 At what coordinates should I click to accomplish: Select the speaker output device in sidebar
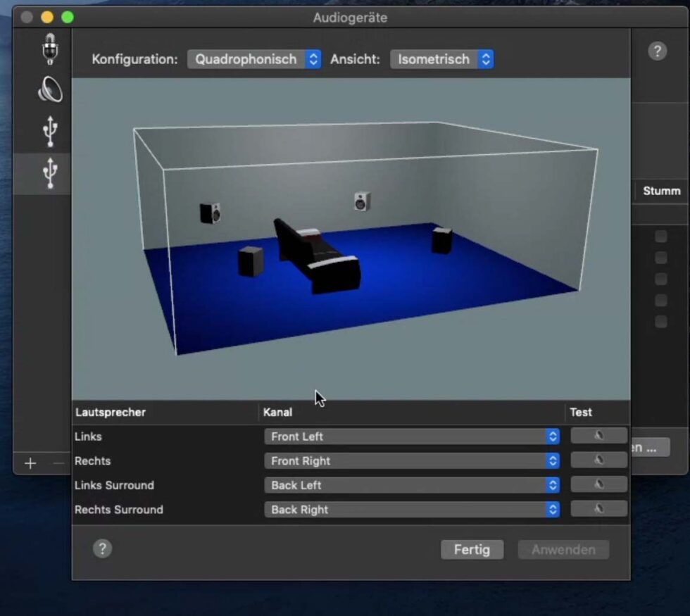50,90
